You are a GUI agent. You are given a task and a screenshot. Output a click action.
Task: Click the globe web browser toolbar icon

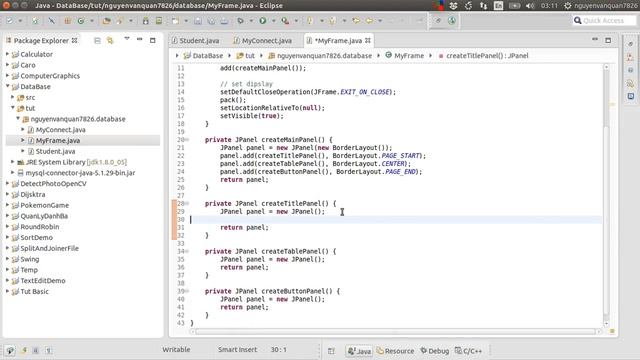coord(452,20)
